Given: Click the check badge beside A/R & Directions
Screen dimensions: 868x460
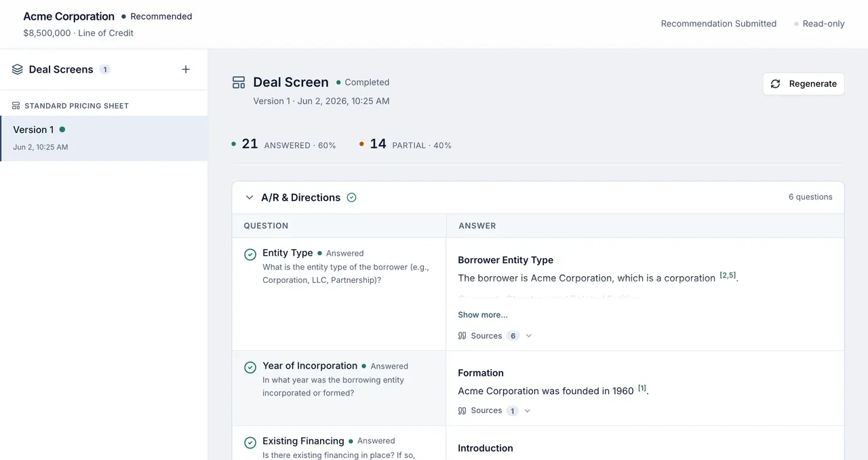Looking at the screenshot, I should tap(351, 197).
